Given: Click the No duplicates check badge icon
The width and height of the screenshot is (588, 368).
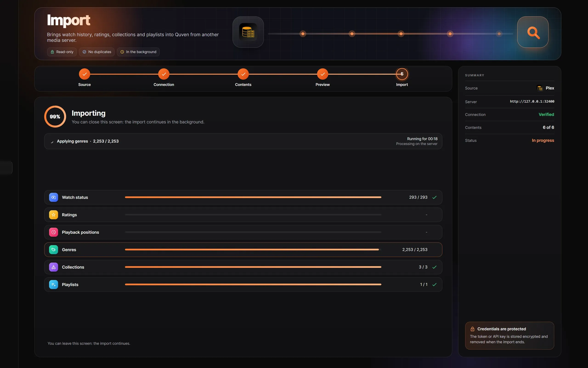Looking at the screenshot, I should click(84, 52).
